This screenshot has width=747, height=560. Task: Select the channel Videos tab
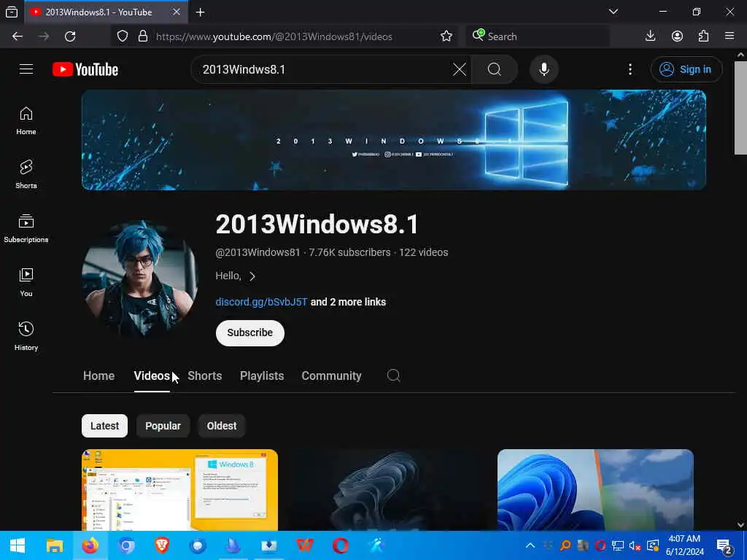pos(152,376)
